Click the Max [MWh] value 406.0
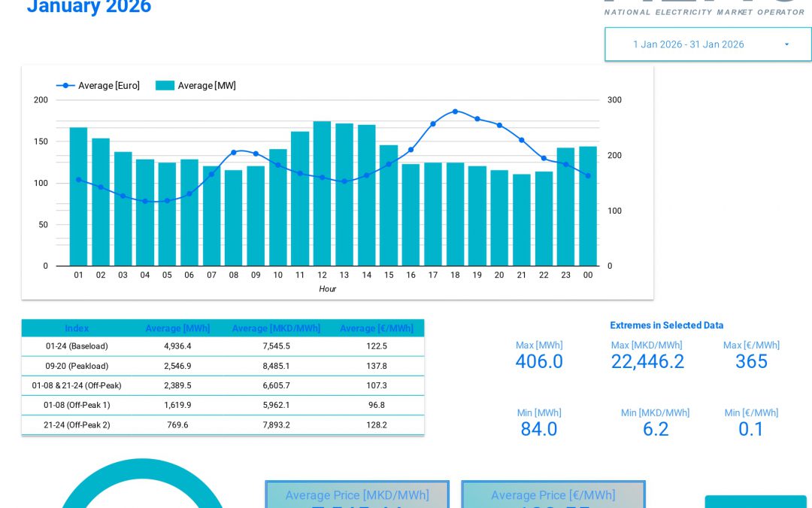Viewport: 812px width, 508px height. (x=539, y=361)
